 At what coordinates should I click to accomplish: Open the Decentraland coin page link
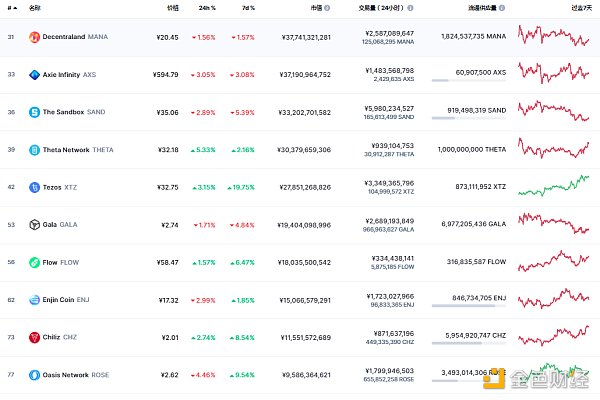tap(75, 37)
